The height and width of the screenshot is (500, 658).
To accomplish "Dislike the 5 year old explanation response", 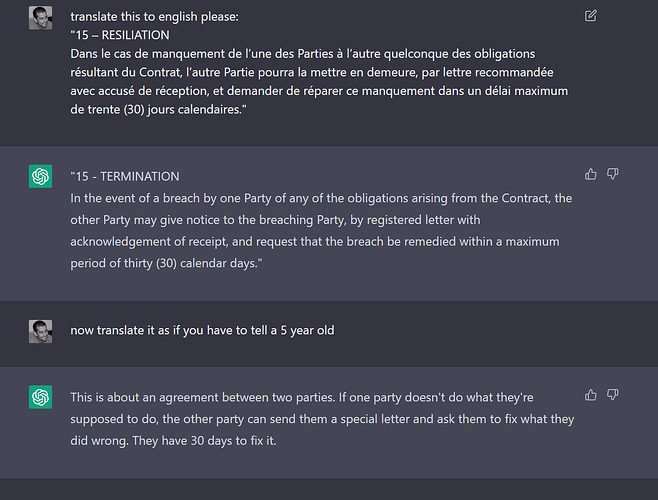I will point(613,395).
